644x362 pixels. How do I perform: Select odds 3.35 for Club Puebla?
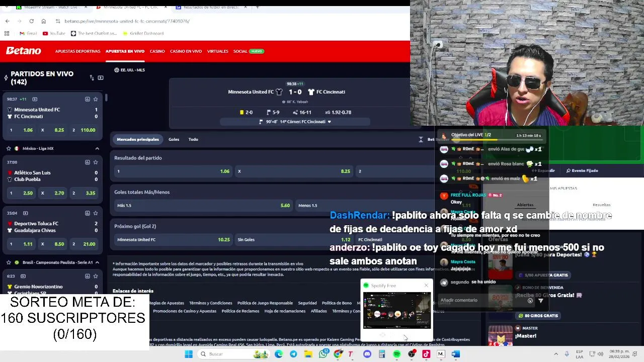point(84,193)
